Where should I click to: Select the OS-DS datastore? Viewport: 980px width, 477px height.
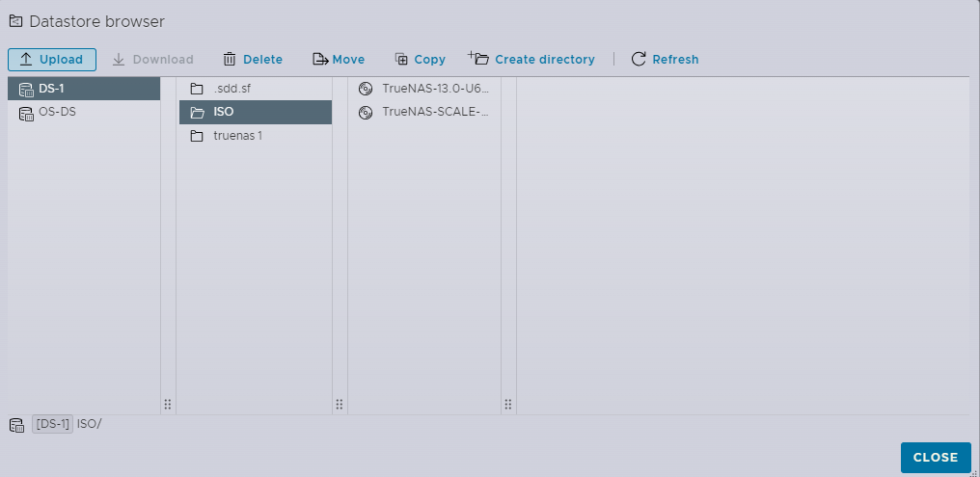[x=57, y=112]
